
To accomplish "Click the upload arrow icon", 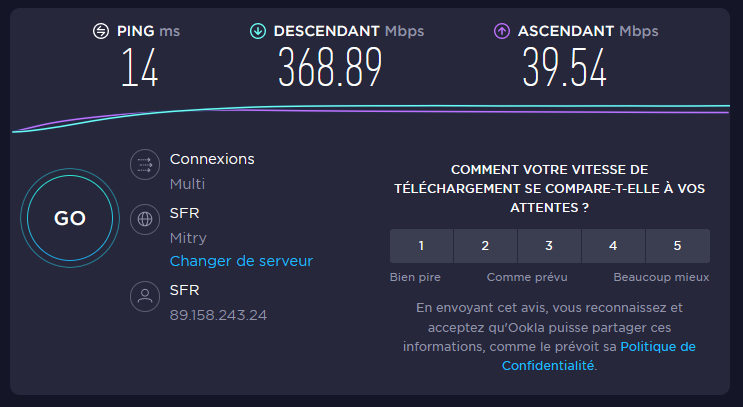I will [502, 31].
